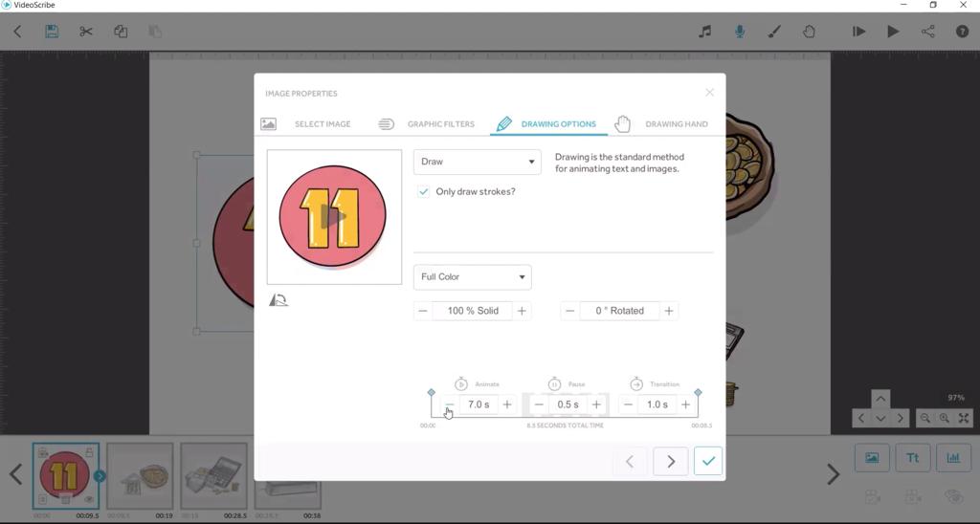
Task: Switch to the Drawing Hand tab
Action: [x=662, y=124]
